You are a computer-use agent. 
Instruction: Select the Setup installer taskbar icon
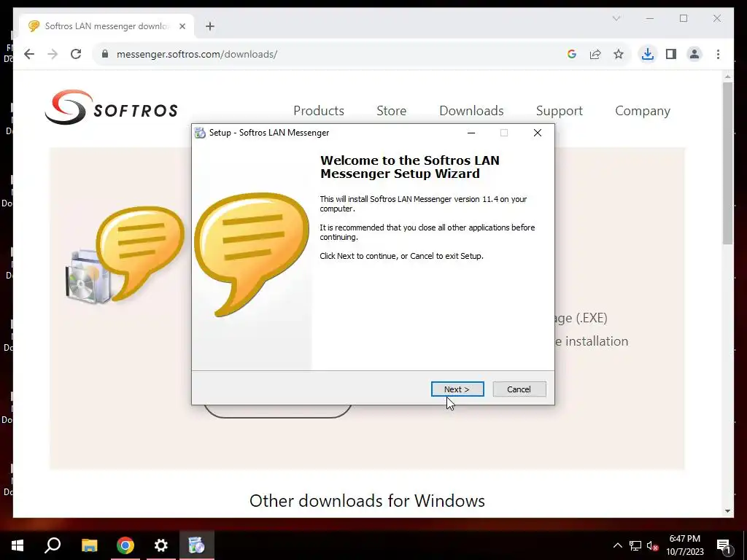(x=197, y=545)
